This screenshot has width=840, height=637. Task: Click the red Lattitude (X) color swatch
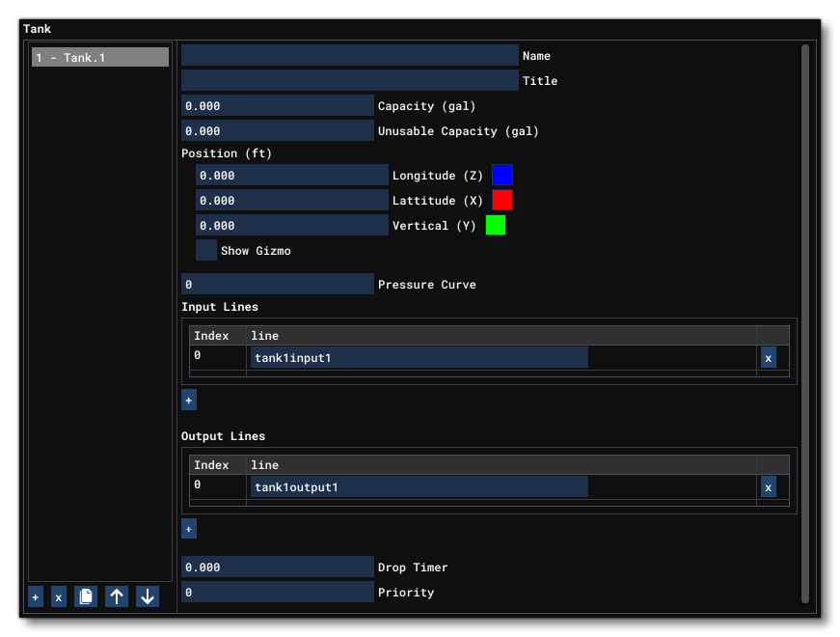pyautogui.click(x=502, y=200)
